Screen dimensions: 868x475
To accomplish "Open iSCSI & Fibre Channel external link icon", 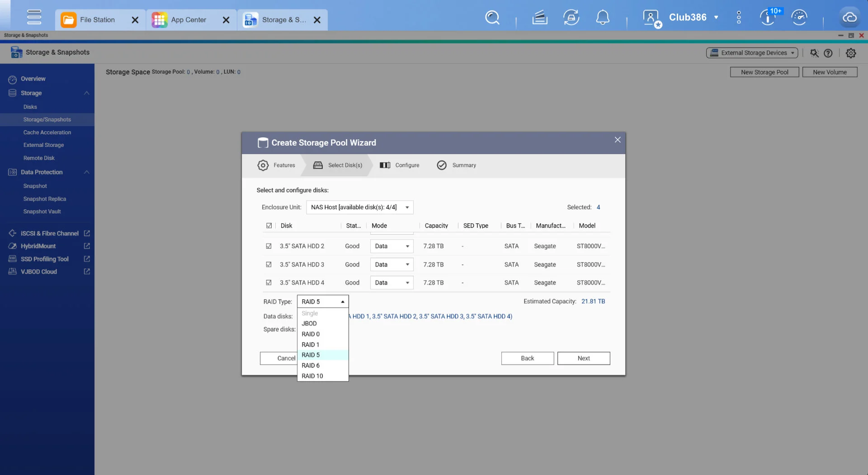I will (x=87, y=233).
